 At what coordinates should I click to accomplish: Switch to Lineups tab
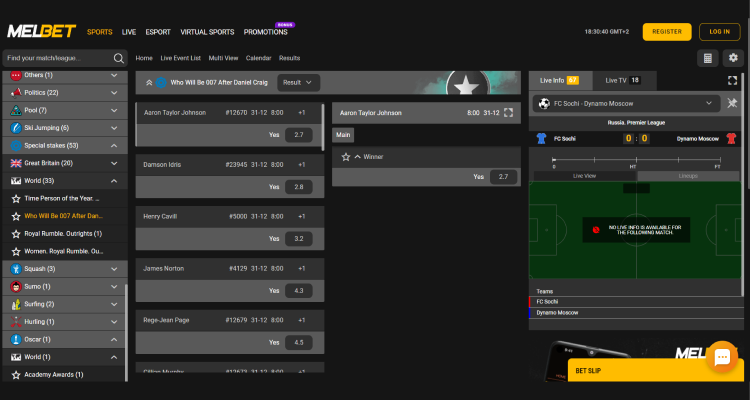pos(688,176)
